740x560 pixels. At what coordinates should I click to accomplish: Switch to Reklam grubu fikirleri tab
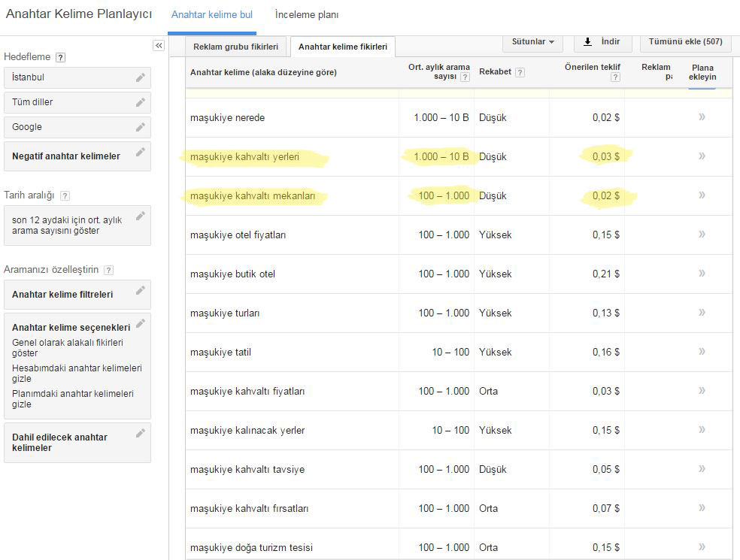click(x=235, y=47)
